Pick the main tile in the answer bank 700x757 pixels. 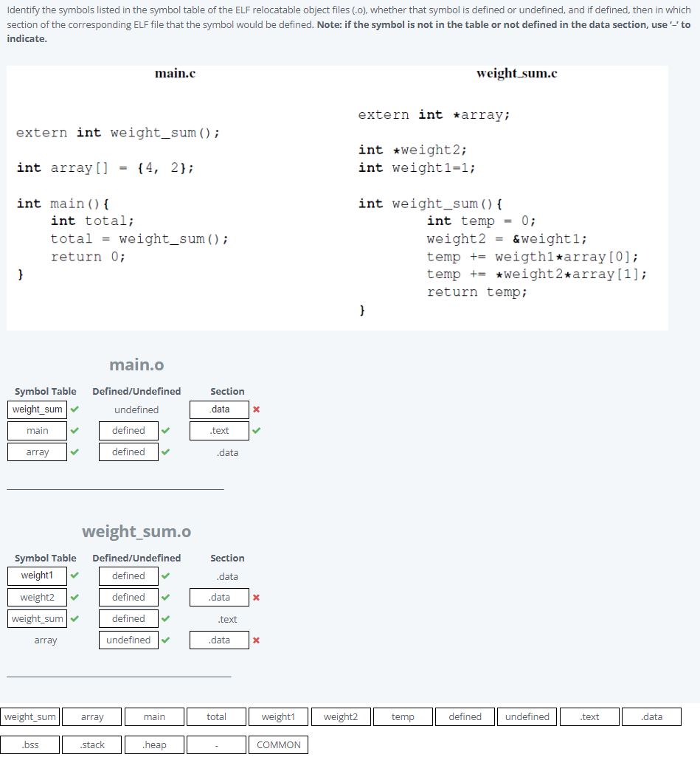[154, 717]
